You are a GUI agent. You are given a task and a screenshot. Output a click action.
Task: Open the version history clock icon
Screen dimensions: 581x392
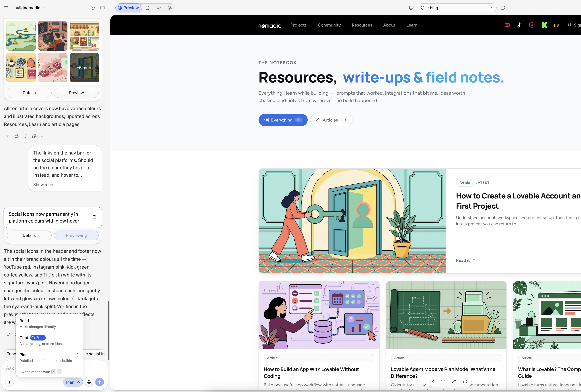click(x=92, y=8)
